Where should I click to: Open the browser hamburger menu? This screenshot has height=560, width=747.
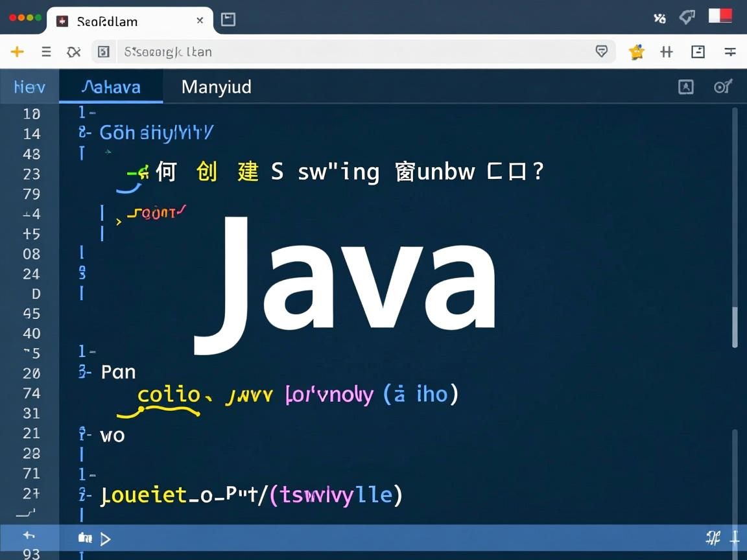45,52
